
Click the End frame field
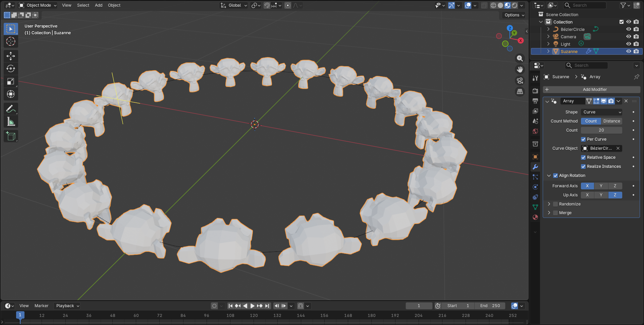[x=490, y=306]
